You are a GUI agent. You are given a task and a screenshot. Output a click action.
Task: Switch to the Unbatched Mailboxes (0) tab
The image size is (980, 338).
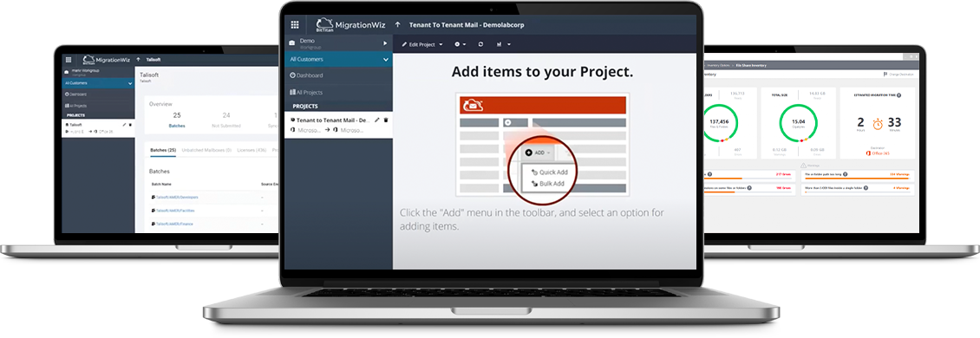206,150
